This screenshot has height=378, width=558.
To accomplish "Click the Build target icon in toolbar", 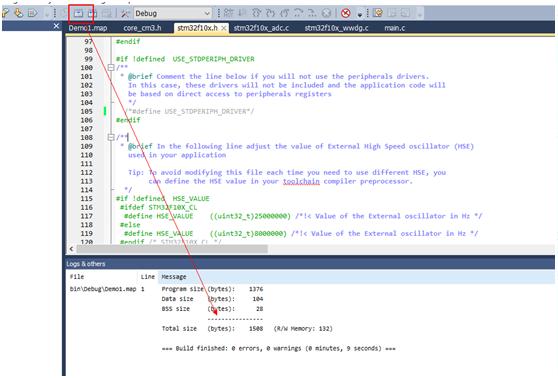I will tap(78, 14).
